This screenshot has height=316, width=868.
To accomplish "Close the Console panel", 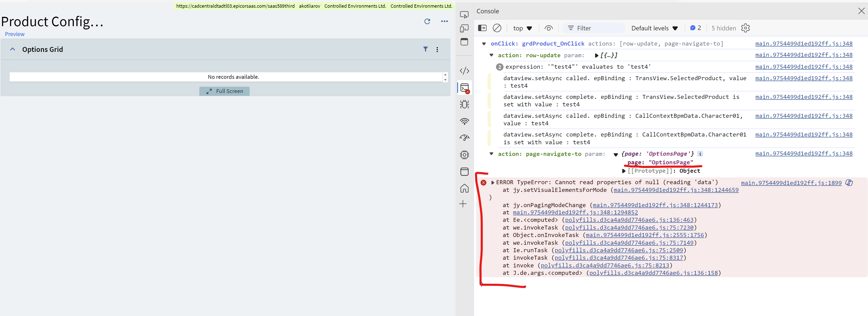I will coord(861,11).
